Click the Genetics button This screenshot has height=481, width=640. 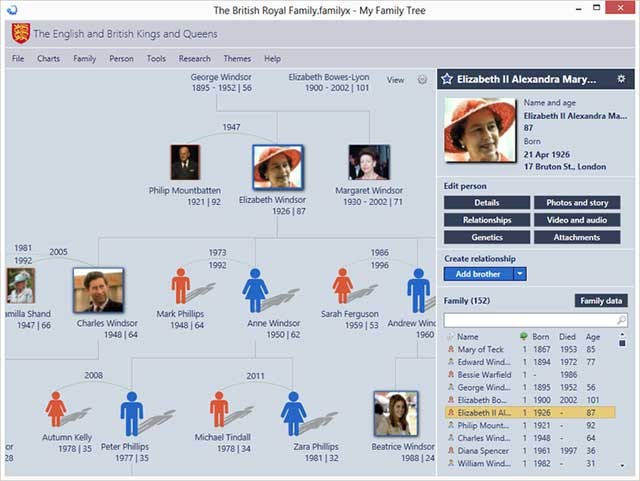(x=486, y=237)
